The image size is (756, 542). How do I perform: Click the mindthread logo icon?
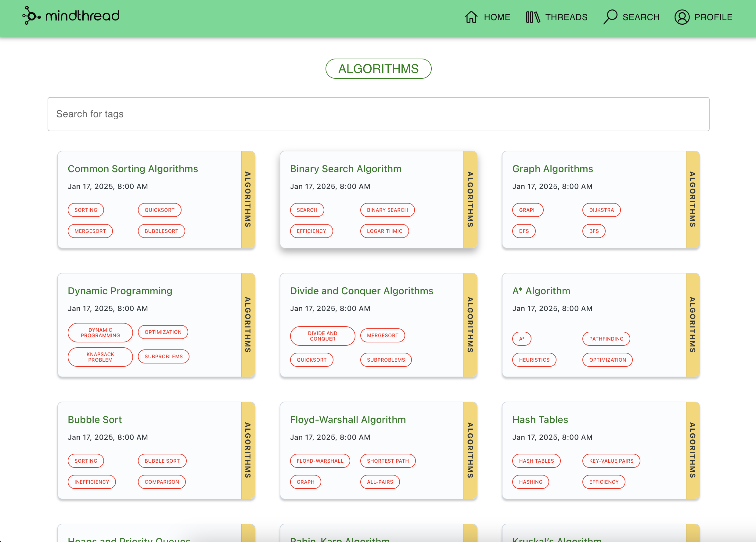pos(31,16)
